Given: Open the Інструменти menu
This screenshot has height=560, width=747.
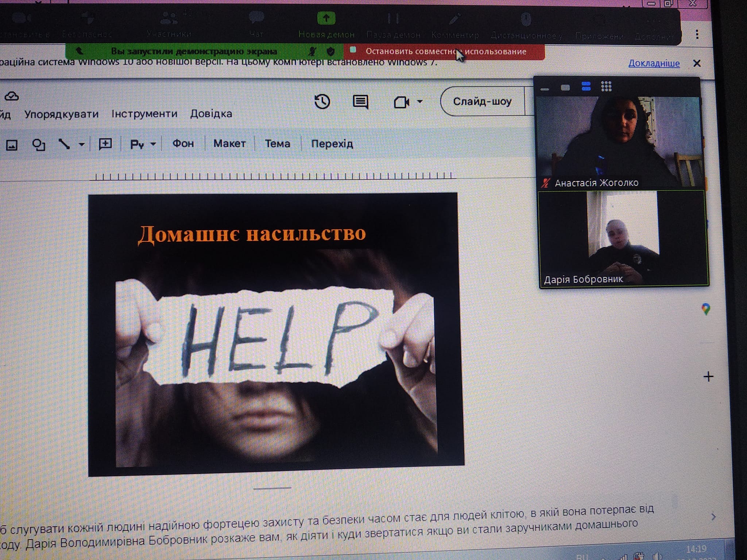Looking at the screenshot, I should coord(144,114).
